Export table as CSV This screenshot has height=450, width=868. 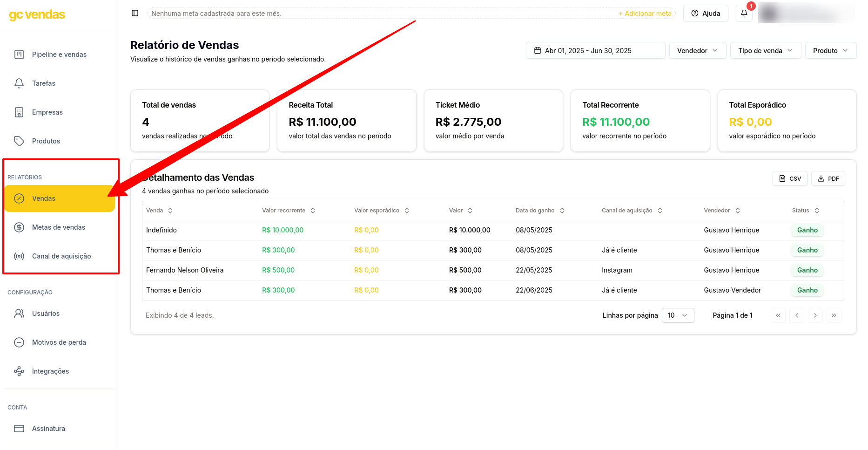click(x=790, y=178)
